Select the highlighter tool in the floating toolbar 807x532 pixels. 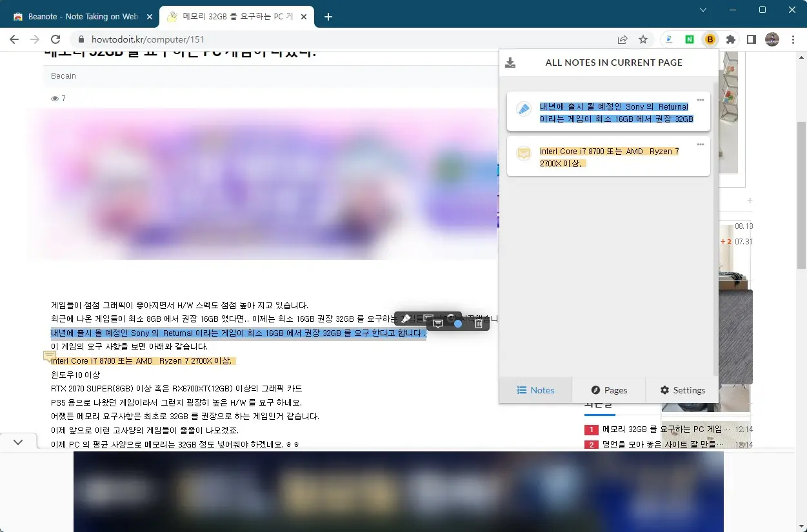click(406, 318)
